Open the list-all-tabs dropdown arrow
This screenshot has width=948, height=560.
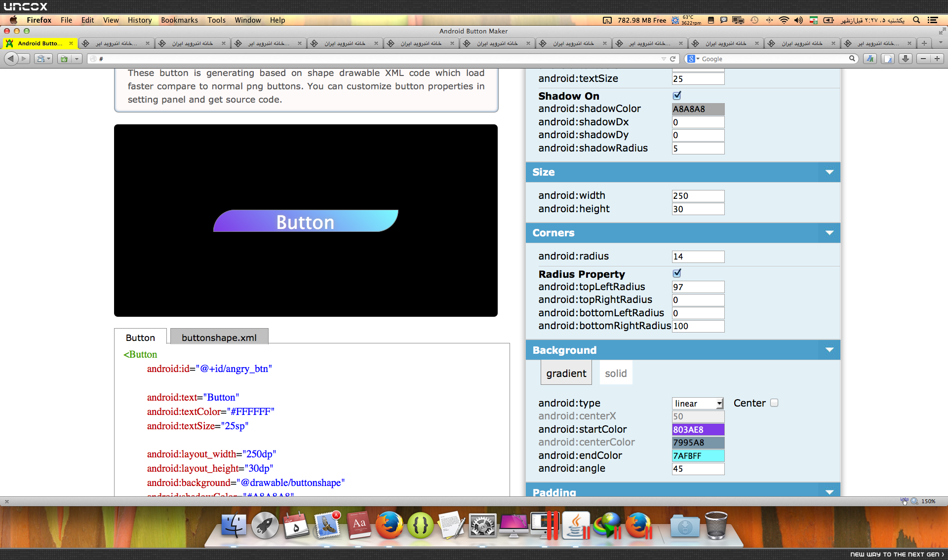941,43
